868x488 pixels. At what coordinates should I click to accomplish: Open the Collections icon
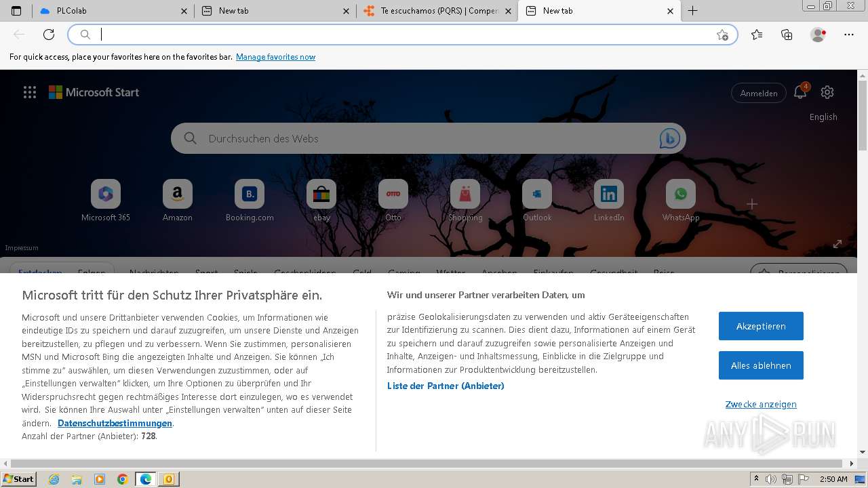[x=787, y=35]
